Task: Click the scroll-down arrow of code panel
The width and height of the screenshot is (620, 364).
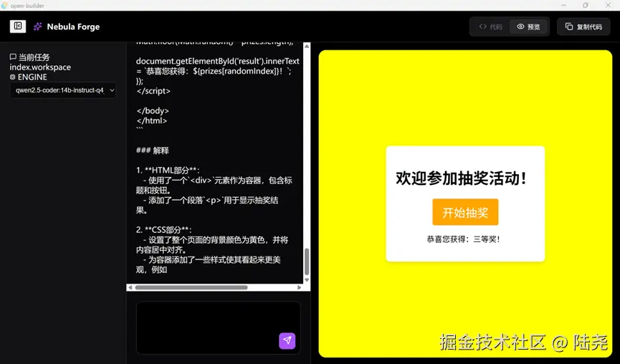Action: 307,280
